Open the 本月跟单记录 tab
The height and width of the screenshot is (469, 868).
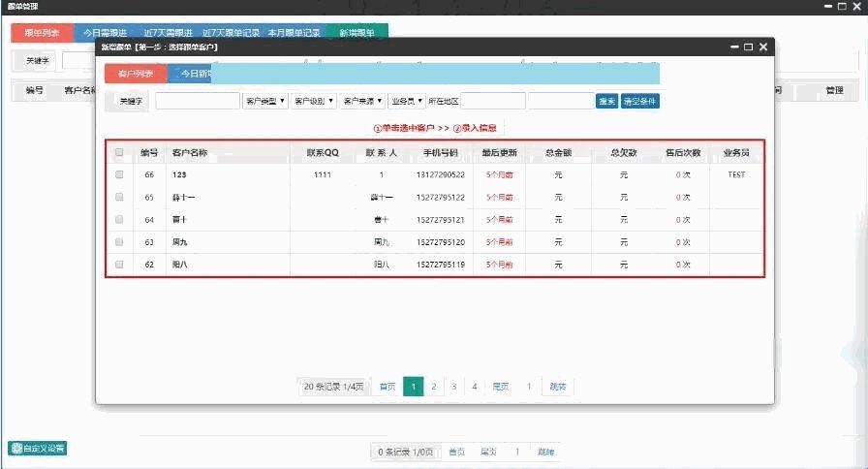(x=294, y=32)
